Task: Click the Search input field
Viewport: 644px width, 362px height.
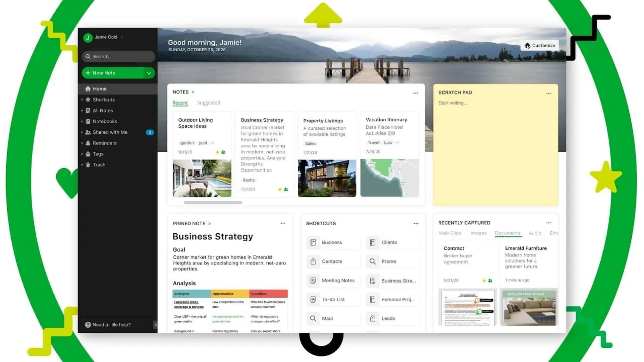Action: (x=118, y=57)
